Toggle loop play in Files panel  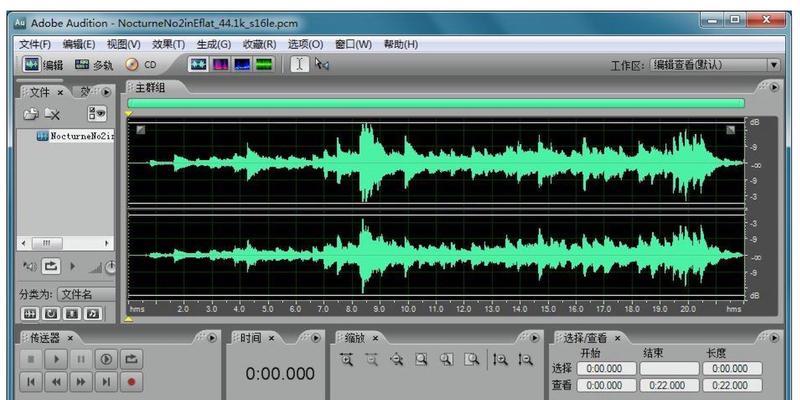51,266
